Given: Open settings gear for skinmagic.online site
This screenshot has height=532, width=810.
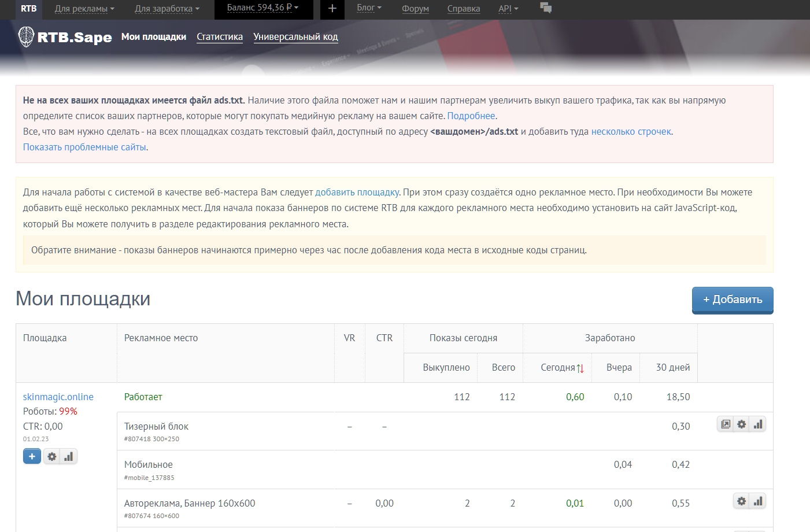Looking at the screenshot, I should click(52, 457).
